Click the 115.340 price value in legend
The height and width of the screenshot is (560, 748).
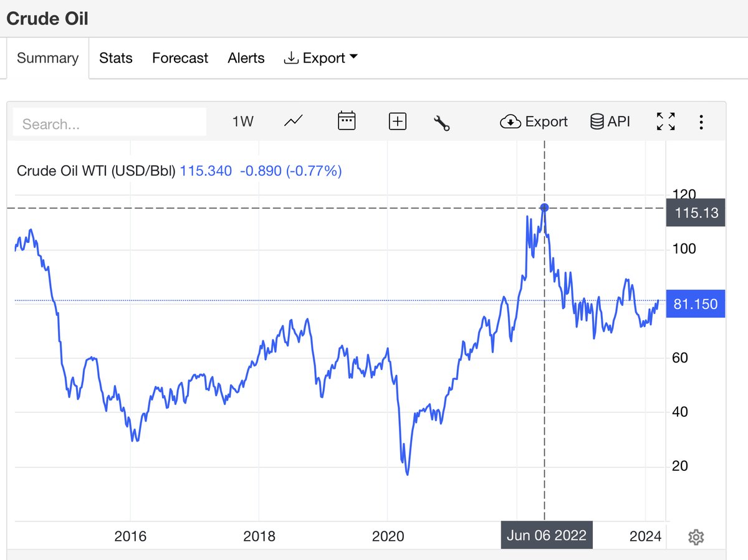(x=206, y=171)
